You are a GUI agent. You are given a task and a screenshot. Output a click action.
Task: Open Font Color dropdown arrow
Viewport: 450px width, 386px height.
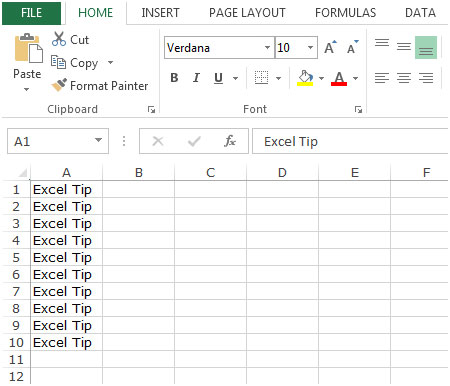(355, 79)
